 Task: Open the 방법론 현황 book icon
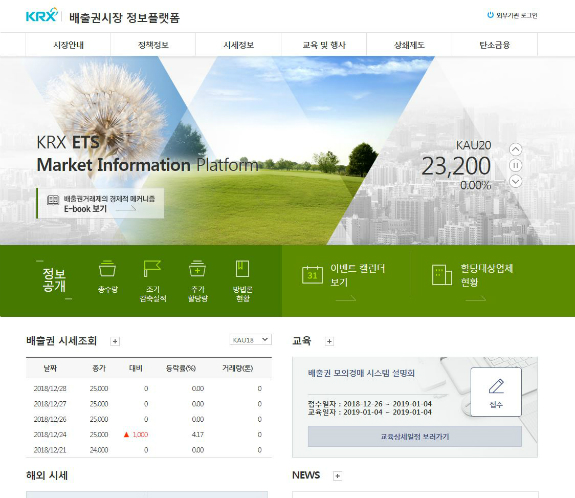242,269
